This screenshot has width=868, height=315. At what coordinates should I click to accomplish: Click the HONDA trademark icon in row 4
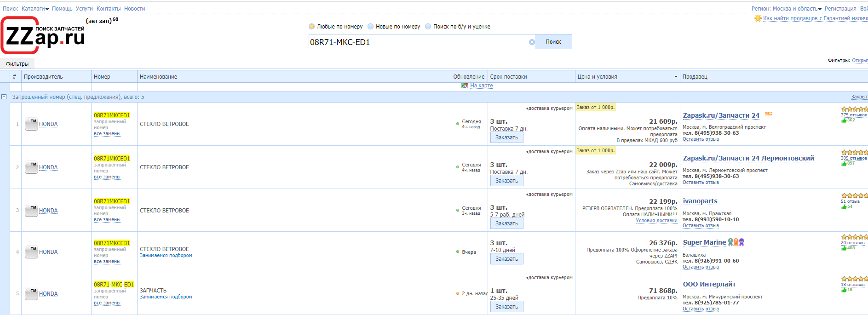point(31,252)
